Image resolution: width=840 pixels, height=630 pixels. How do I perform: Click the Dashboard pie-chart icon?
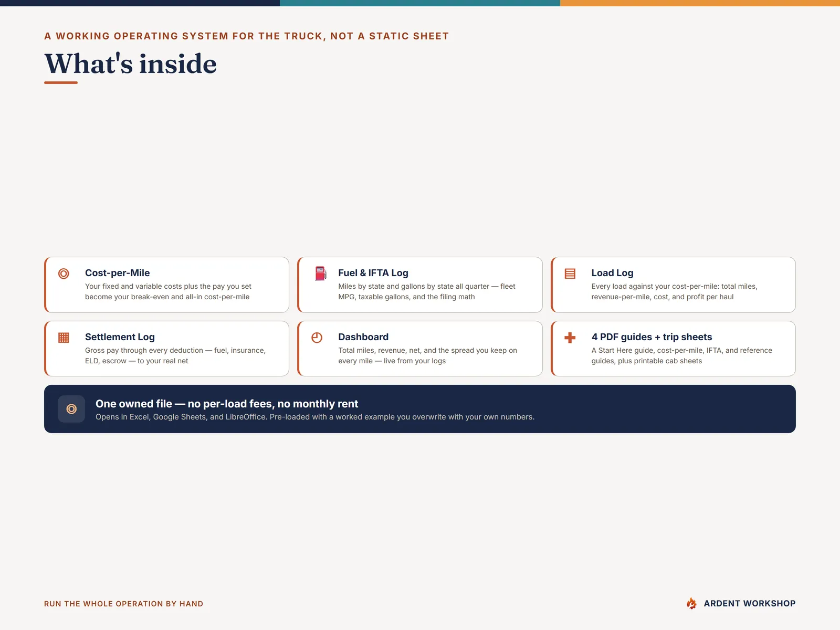click(317, 338)
